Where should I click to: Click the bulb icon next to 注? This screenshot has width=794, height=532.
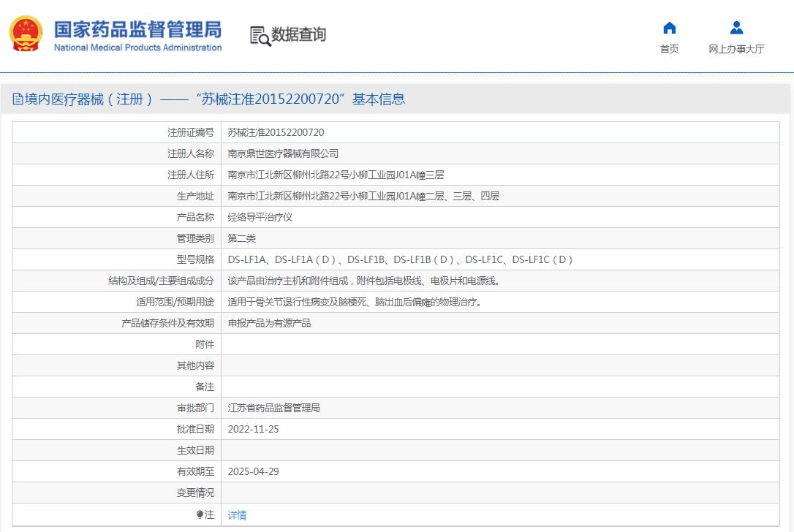pos(200,514)
